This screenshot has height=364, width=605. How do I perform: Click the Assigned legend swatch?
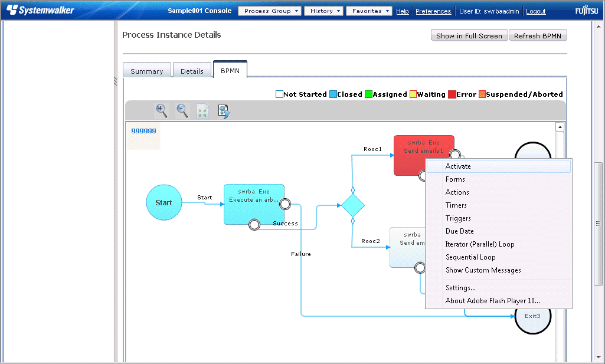(x=368, y=94)
